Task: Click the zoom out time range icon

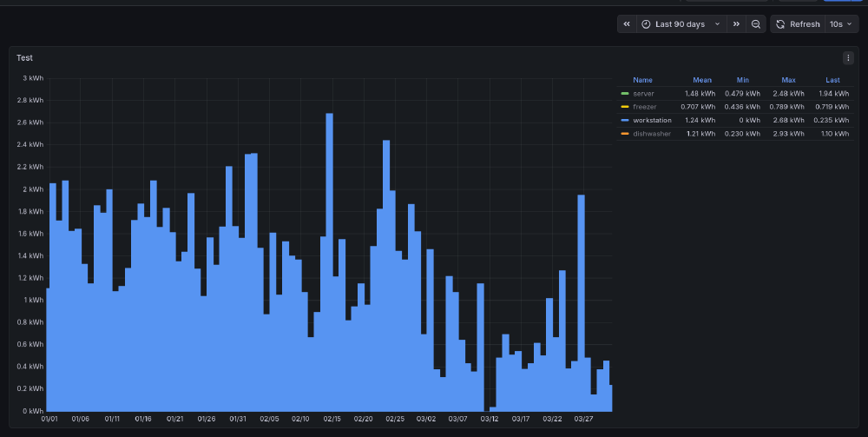Action: [756, 24]
